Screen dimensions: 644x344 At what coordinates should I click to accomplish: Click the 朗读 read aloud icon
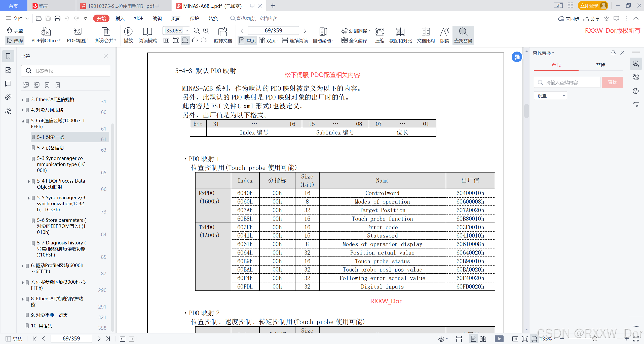click(x=444, y=32)
